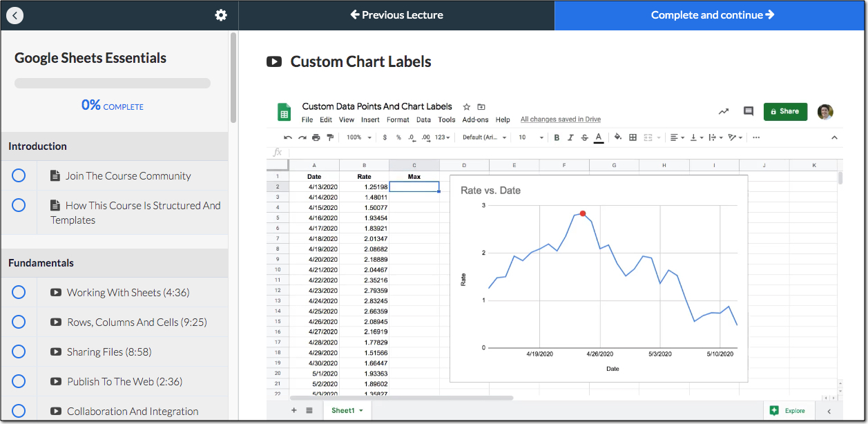This screenshot has height=424, width=868.
Task: Mark Sharing Files lecture complete circle
Action: [19, 351]
